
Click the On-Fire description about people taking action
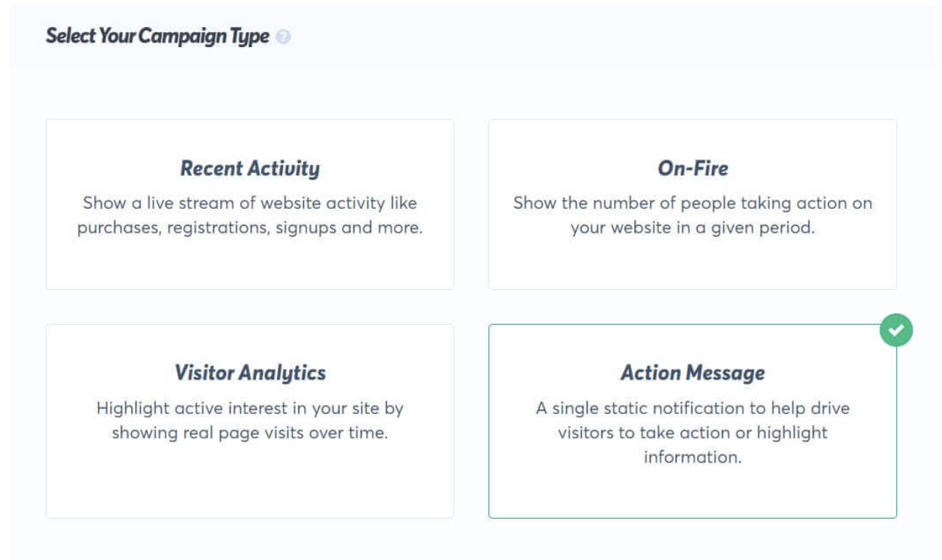(693, 215)
